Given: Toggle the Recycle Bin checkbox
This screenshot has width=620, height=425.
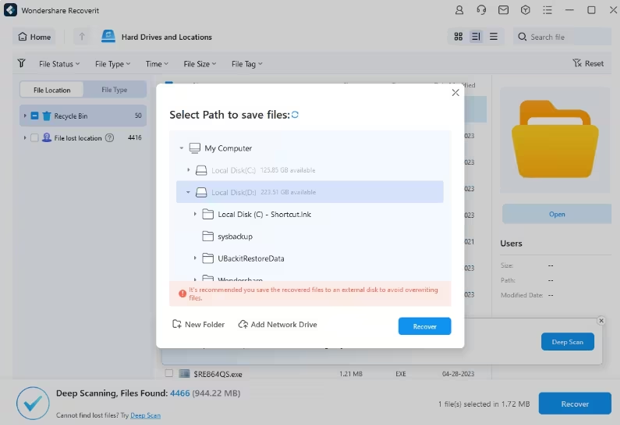Looking at the screenshot, I should pyautogui.click(x=34, y=116).
